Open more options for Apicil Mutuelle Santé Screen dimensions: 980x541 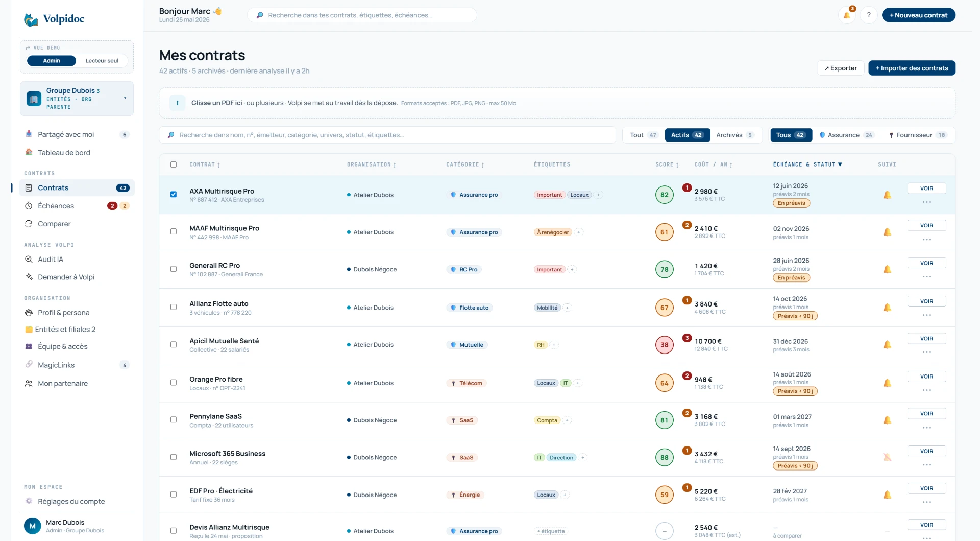[x=927, y=352]
